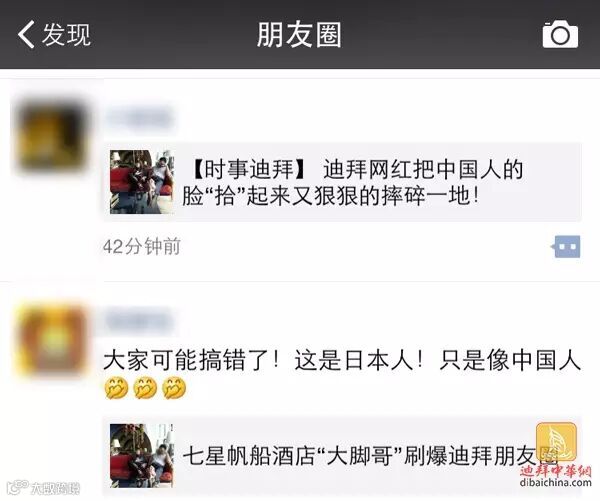Open the blurred avatar of the 大家可能搞错了 post
Image resolution: width=600 pixels, height=501 pixels.
pyautogui.click(x=52, y=340)
